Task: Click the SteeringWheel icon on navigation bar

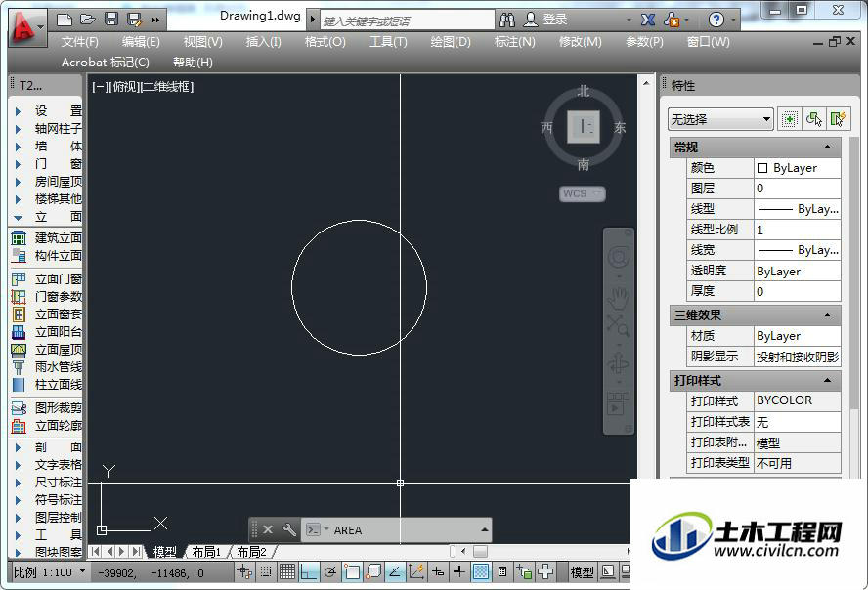Action: (x=619, y=257)
